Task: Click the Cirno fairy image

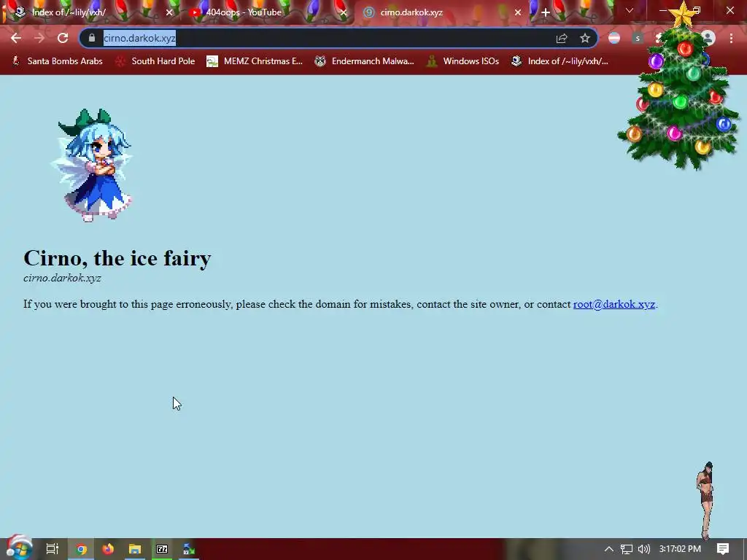Action: [91, 166]
